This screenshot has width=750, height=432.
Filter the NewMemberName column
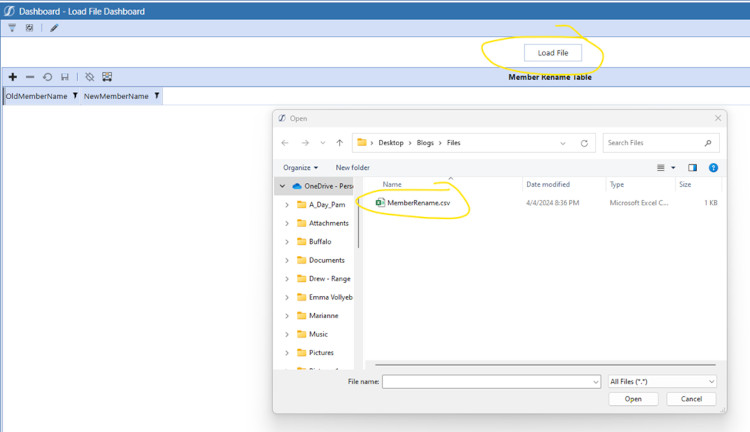157,96
